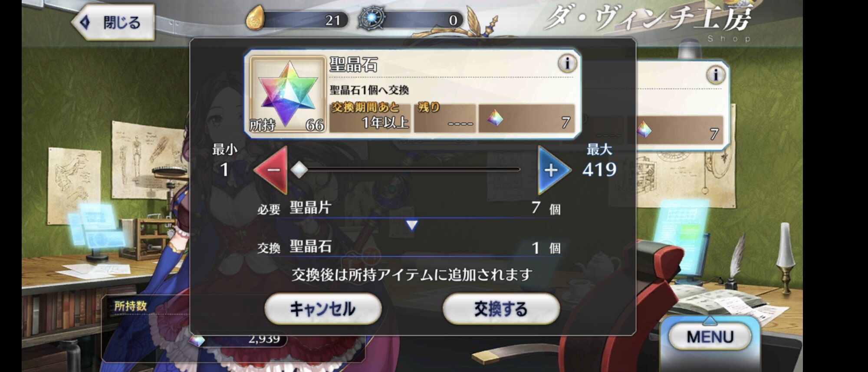The width and height of the screenshot is (868, 372).
Task: Open info icon on 聖晶石 card
Action: (567, 63)
